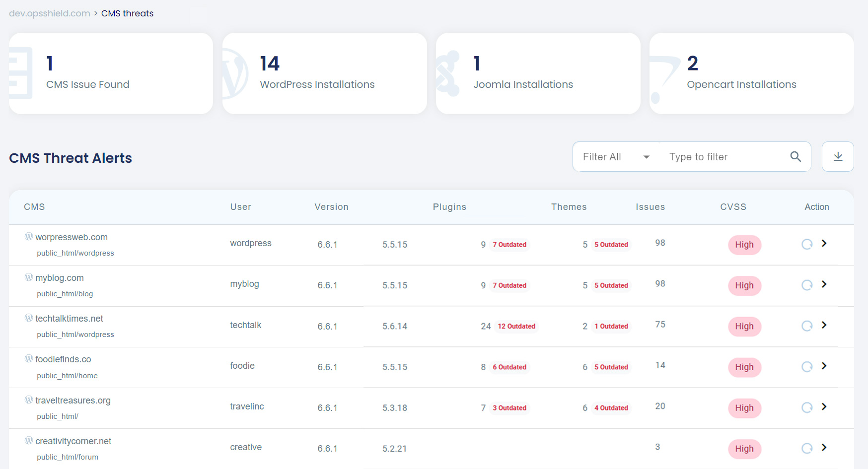Click the rescan icon for foodiefinds.co
Image resolution: width=868 pixels, height=469 pixels.
pos(807,366)
